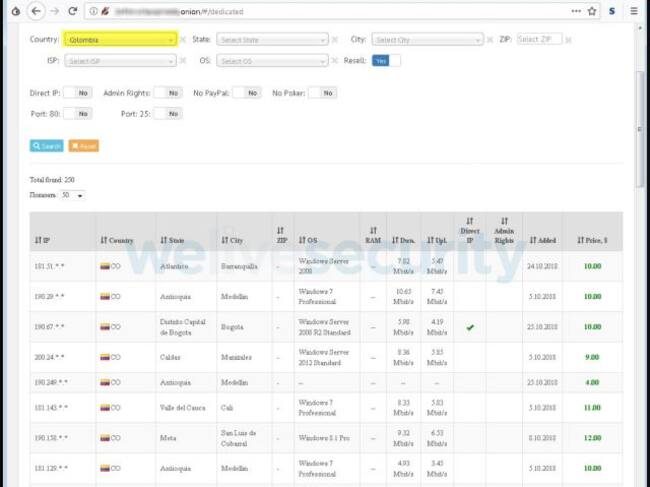Click the orange Reset button
The image size is (650, 487).
click(x=84, y=146)
